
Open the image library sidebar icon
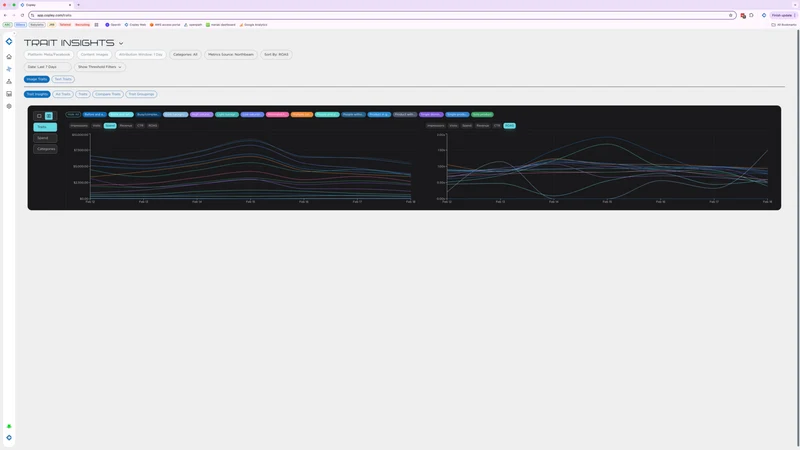point(9,94)
